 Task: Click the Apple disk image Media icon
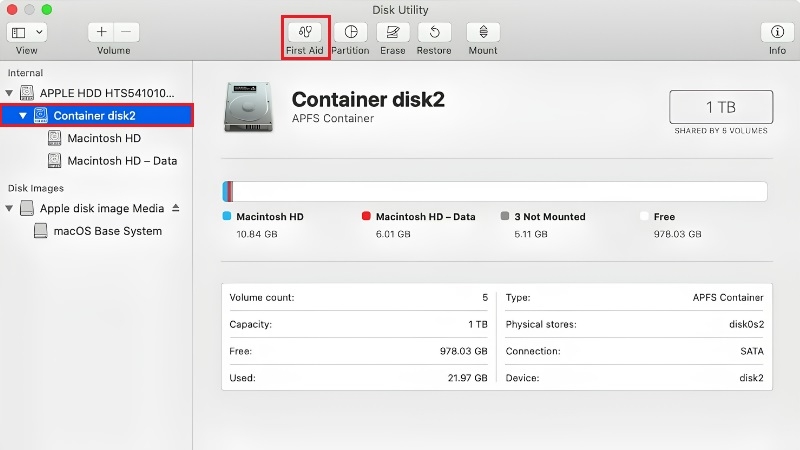(x=27, y=208)
